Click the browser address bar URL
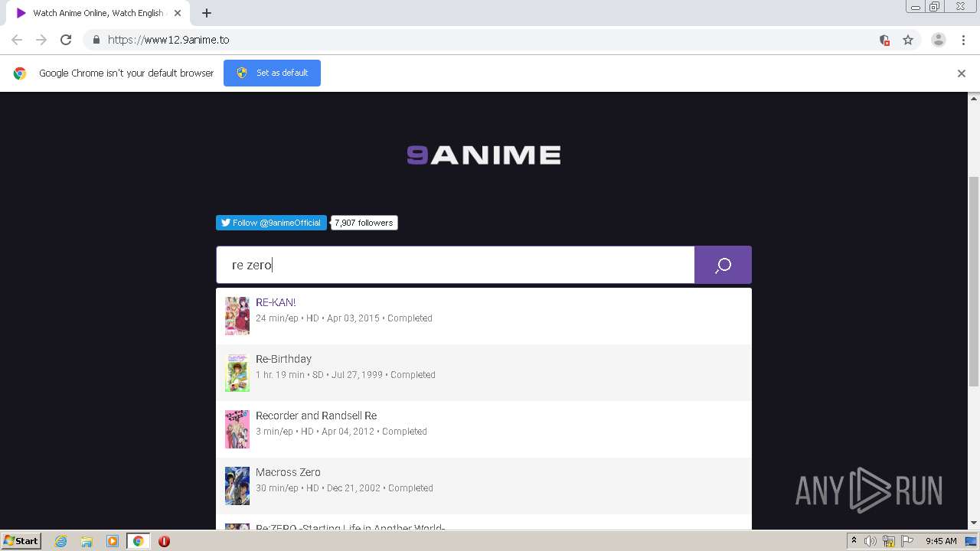980x551 pixels. [x=168, y=40]
